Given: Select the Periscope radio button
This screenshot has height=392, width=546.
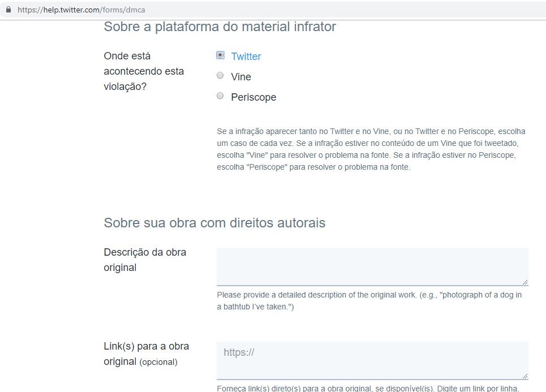Looking at the screenshot, I should point(220,96).
